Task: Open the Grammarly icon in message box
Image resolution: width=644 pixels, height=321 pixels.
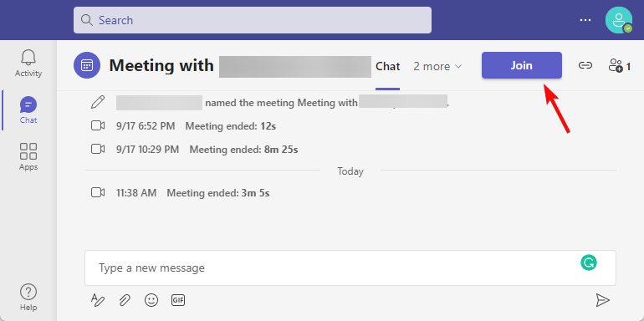Action: (x=589, y=262)
